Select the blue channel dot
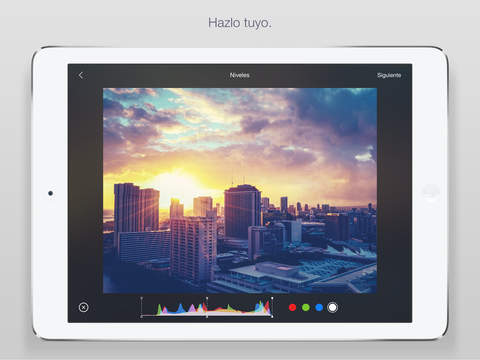Image resolution: width=480 pixels, height=360 pixels. [x=319, y=307]
